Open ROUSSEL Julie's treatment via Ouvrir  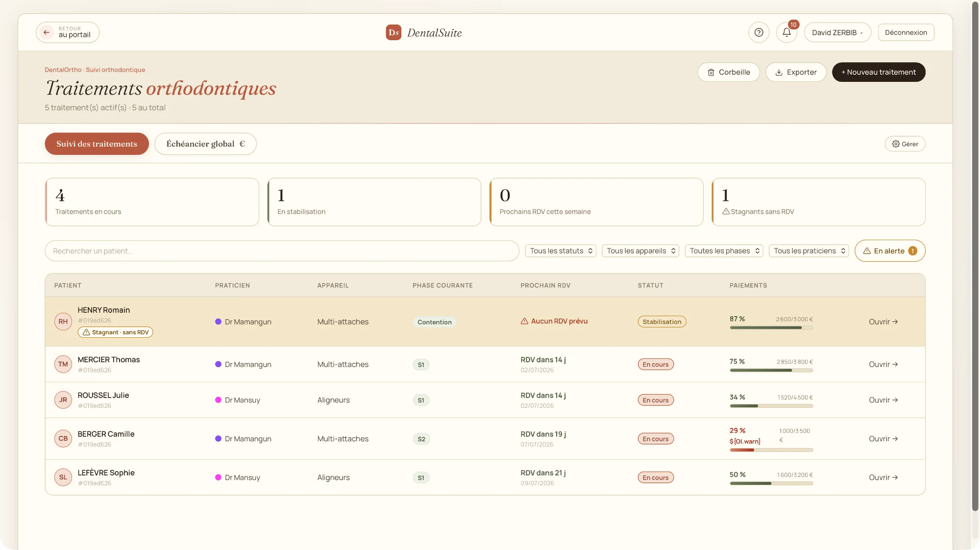point(883,400)
